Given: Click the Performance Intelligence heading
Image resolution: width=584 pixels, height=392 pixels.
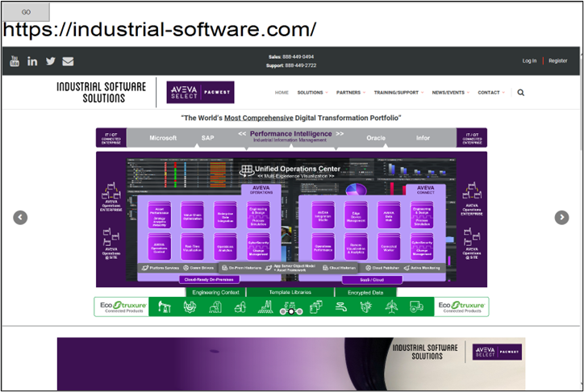Looking at the screenshot, I should point(291,134).
